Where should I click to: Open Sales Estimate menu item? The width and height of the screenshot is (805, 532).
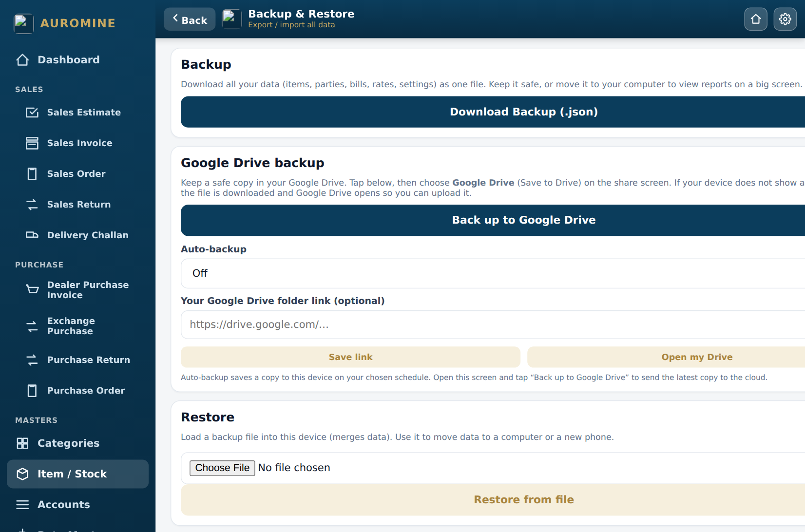tap(78, 113)
